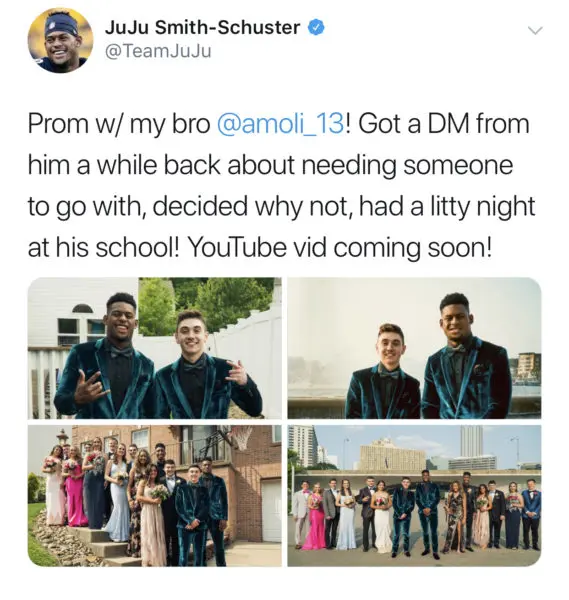View the group photo with city skyline
The height and width of the screenshot is (600, 569).
tap(414, 496)
